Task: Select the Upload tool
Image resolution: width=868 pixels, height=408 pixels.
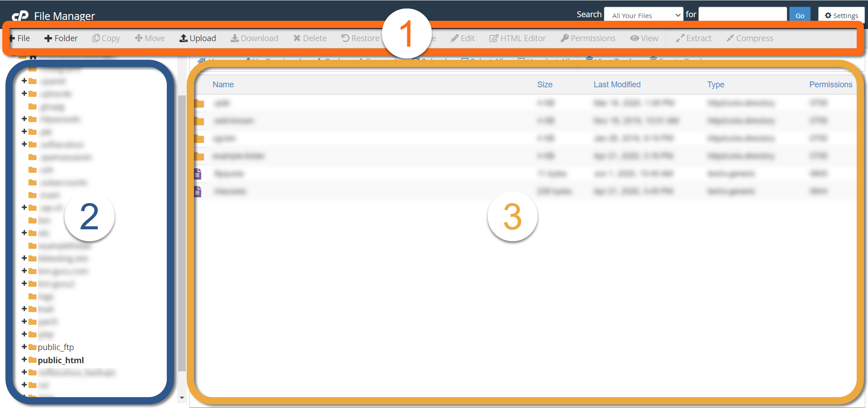Action: point(198,38)
